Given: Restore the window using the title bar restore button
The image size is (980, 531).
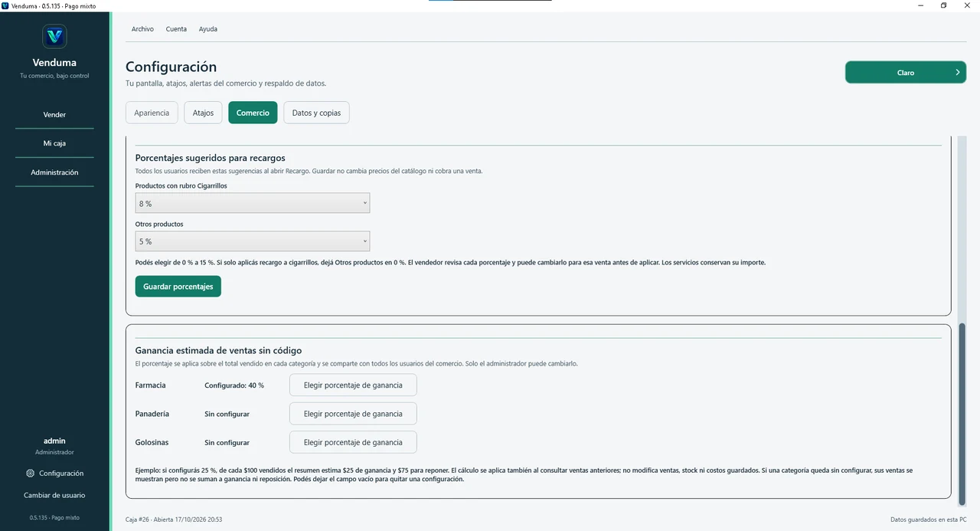Looking at the screenshot, I should [x=943, y=5].
